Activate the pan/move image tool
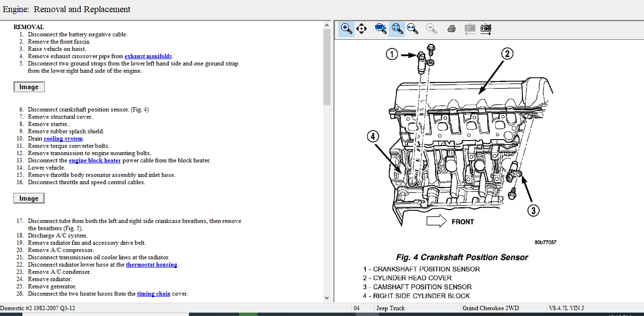 [x=361, y=29]
